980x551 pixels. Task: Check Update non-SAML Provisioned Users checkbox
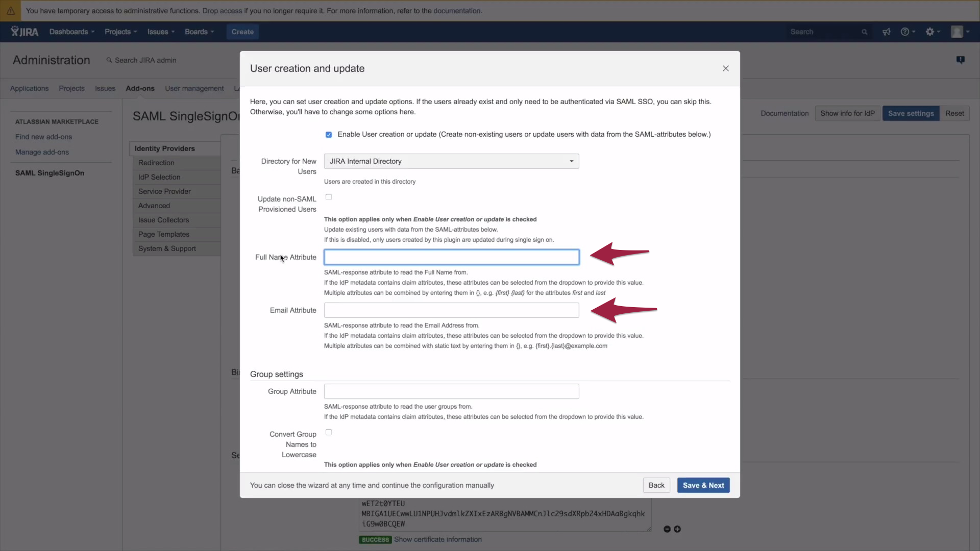point(329,197)
